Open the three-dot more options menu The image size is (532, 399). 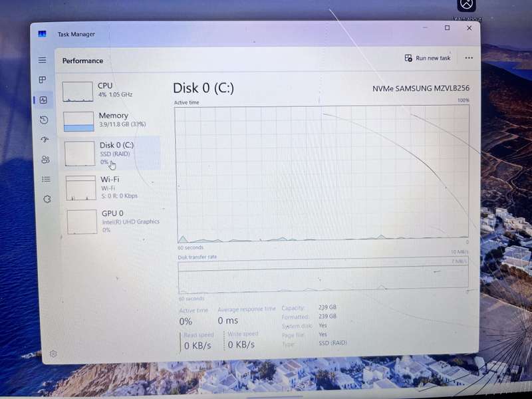[x=469, y=58]
